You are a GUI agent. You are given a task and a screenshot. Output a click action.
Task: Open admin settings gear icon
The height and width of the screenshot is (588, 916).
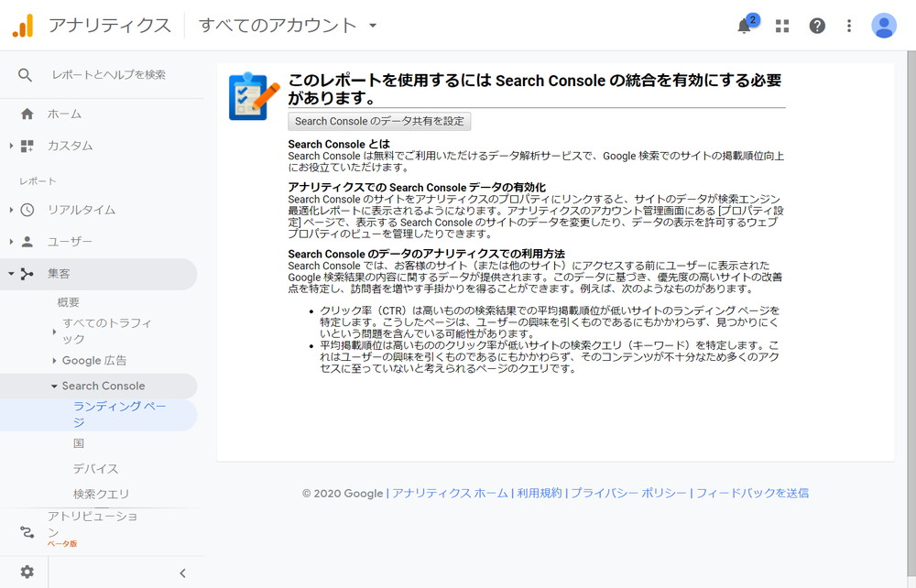click(27, 572)
